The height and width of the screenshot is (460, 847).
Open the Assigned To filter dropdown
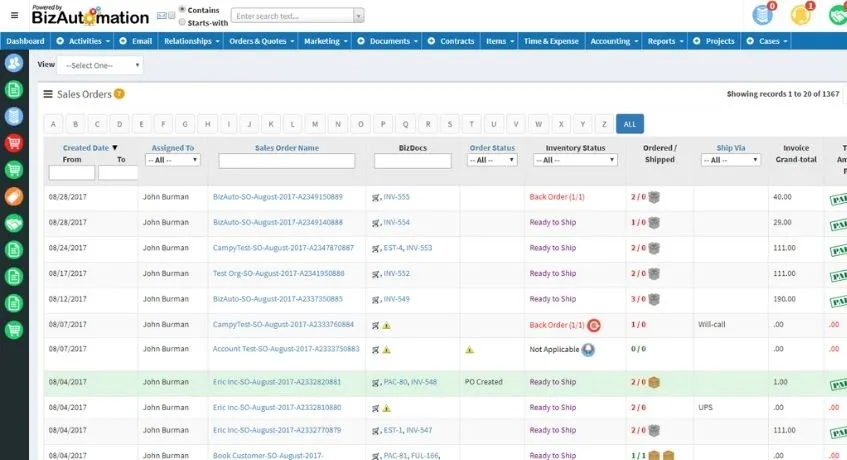(173, 160)
